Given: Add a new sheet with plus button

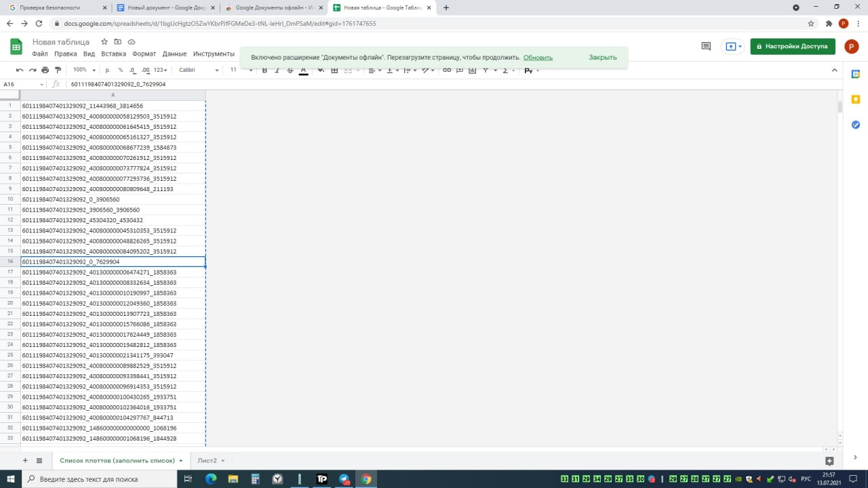Looking at the screenshot, I should coord(25,460).
